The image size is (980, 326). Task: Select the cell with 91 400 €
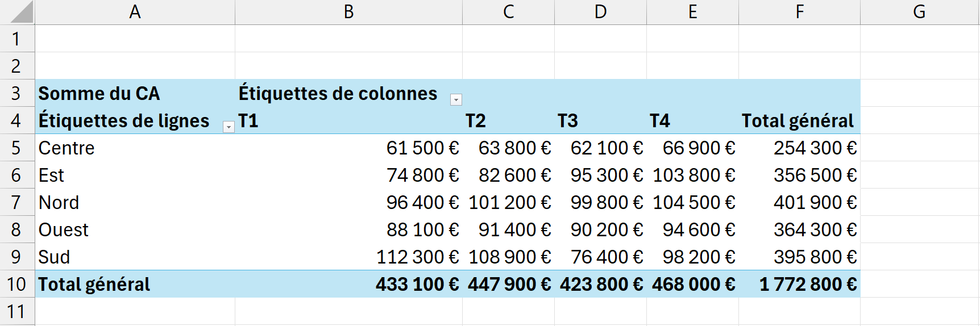[x=509, y=229]
